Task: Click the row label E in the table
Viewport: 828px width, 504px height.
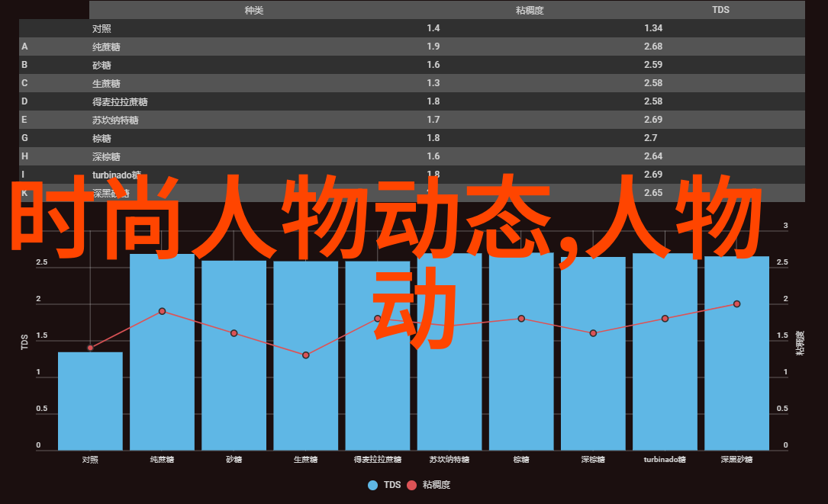Action: coord(24,119)
